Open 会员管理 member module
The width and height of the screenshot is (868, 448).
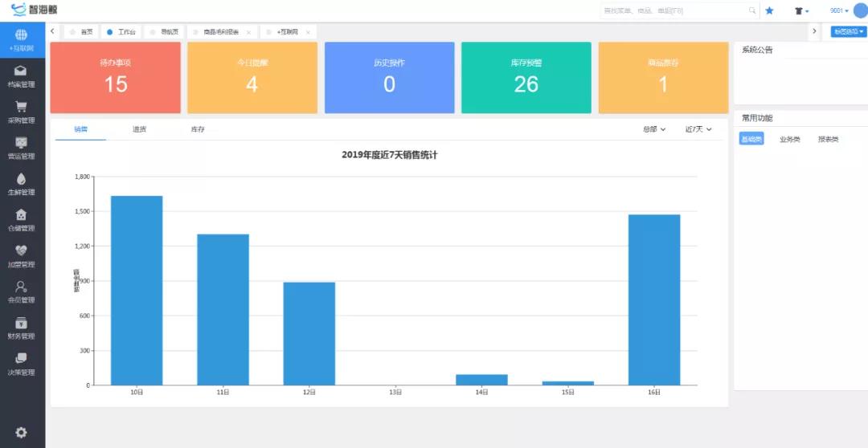(x=22, y=292)
